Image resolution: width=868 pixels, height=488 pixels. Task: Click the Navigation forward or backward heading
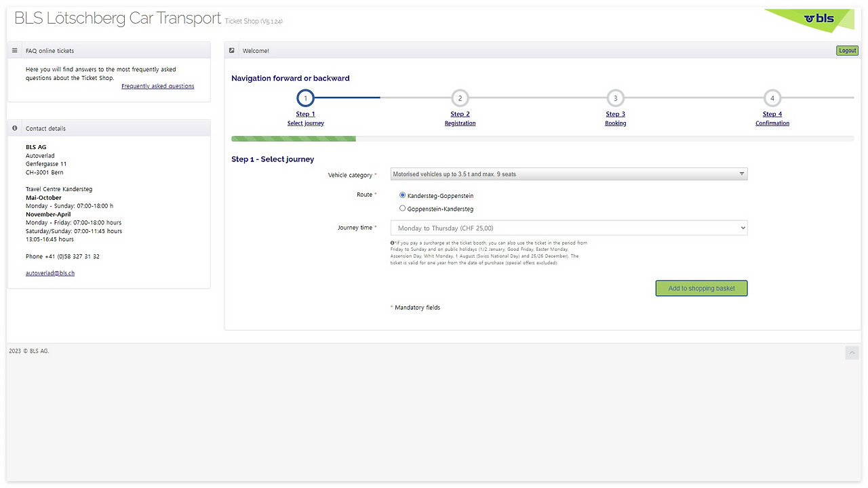(290, 78)
